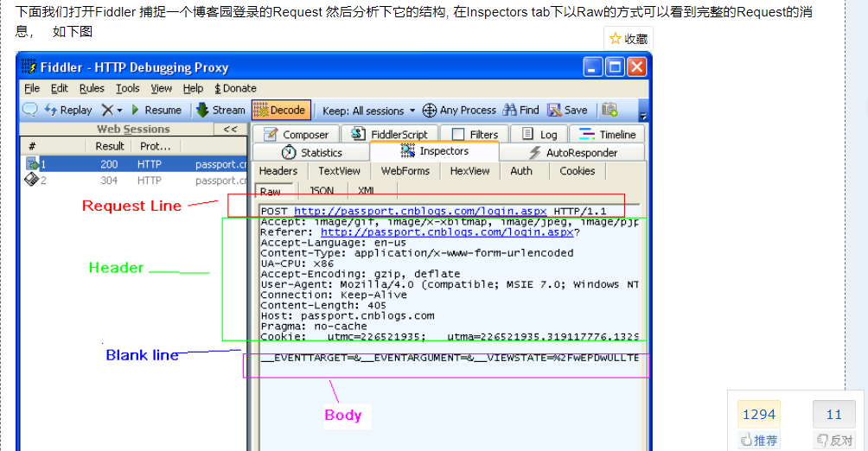Click the Any Process target icon

click(x=430, y=110)
